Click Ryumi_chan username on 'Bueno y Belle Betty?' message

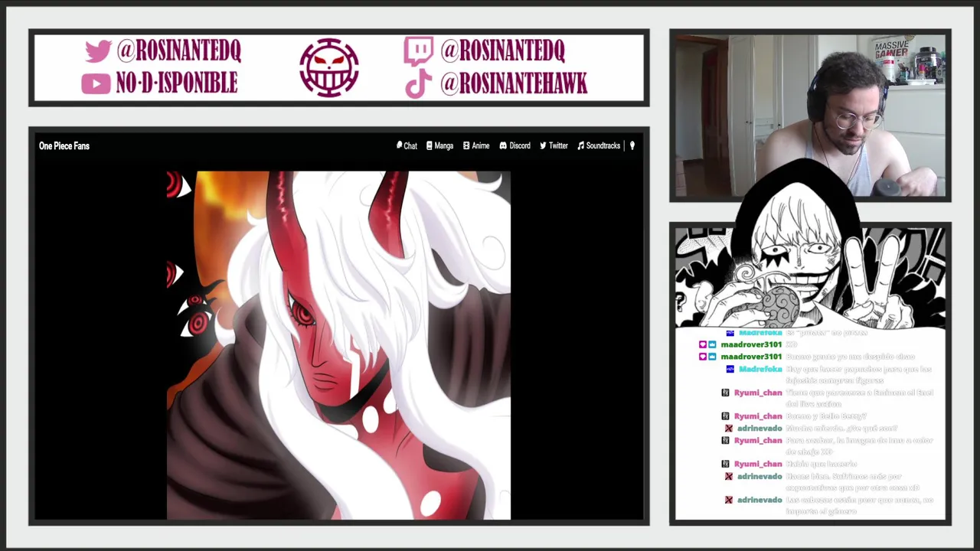758,416
